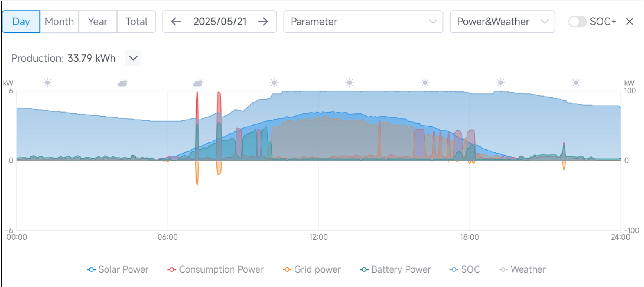
Task: Switch to the Year tab
Action: point(98,22)
